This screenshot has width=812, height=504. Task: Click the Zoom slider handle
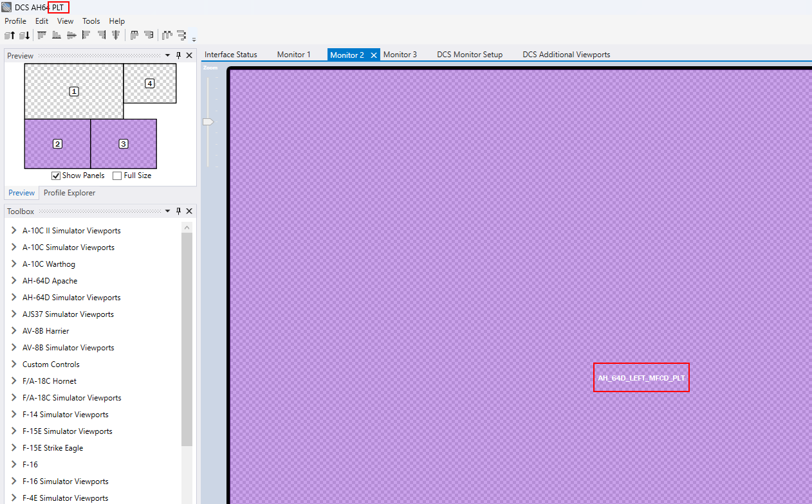208,122
